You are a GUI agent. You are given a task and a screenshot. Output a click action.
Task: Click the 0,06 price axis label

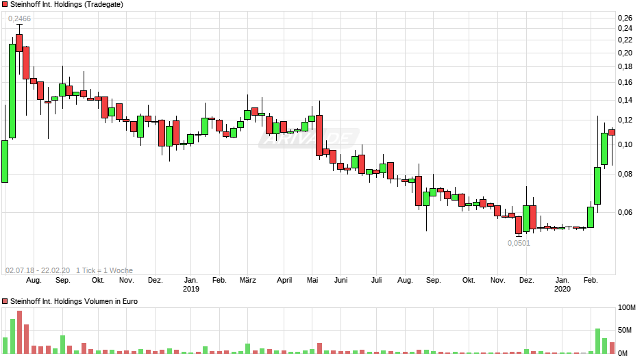tap(625, 212)
